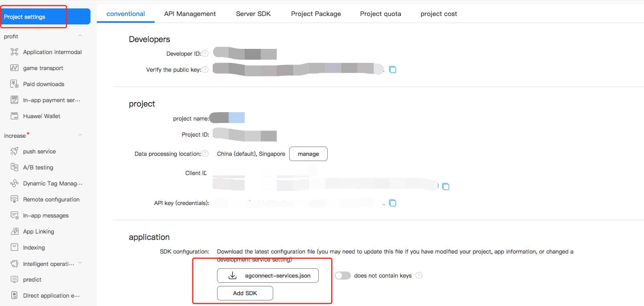Open the project cost tab
The width and height of the screenshot is (644, 306).
(439, 14)
